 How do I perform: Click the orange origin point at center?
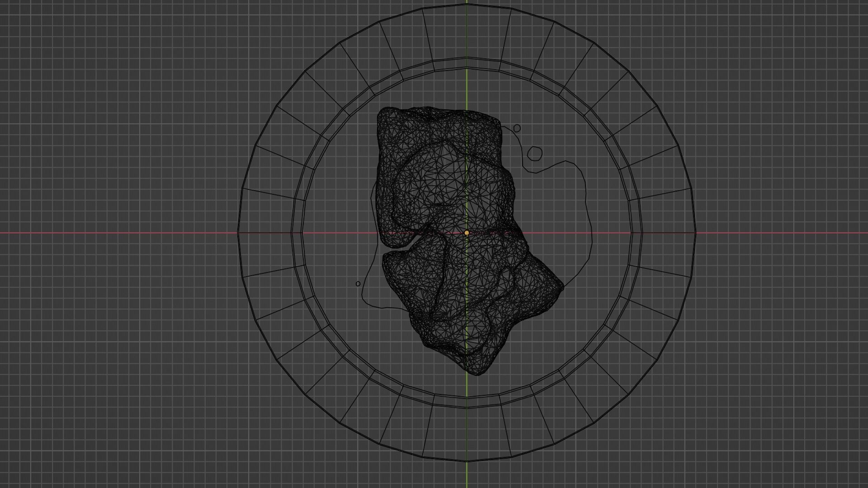pos(467,233)
